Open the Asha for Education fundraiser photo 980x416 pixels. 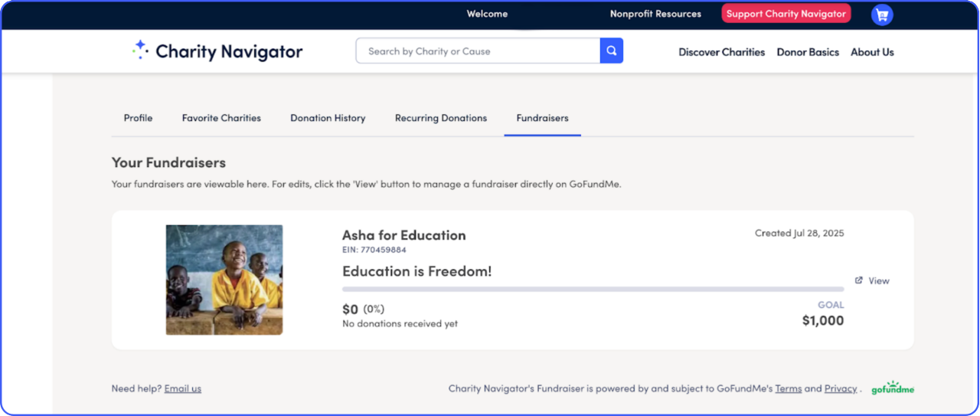pos(224,280)
